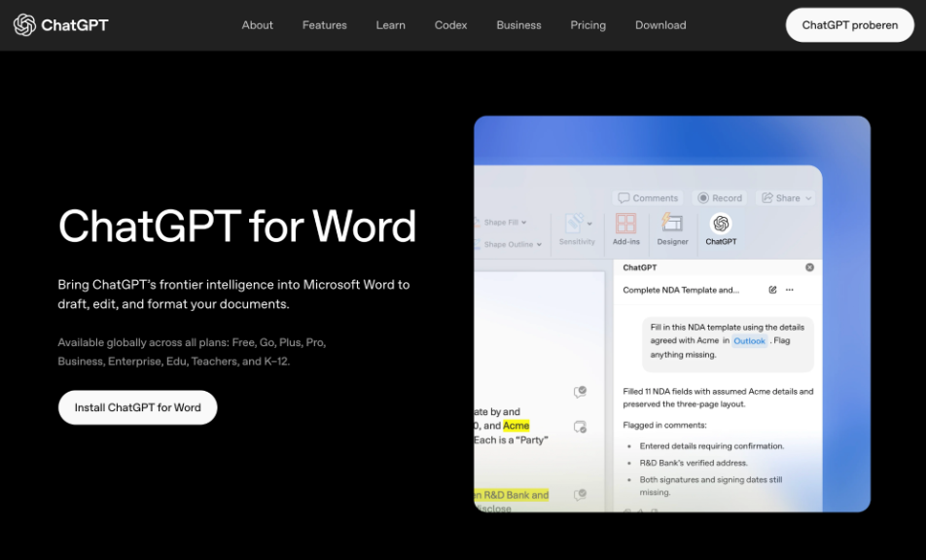926x560 pixels.
Task: Click Install ChatGPT for Word button
Action: [x=137, y=407]
